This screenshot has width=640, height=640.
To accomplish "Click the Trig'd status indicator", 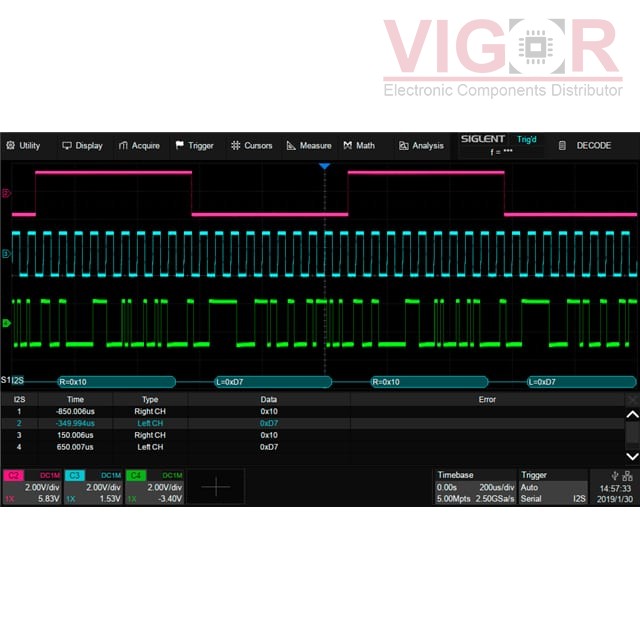I will pos(527,140).
